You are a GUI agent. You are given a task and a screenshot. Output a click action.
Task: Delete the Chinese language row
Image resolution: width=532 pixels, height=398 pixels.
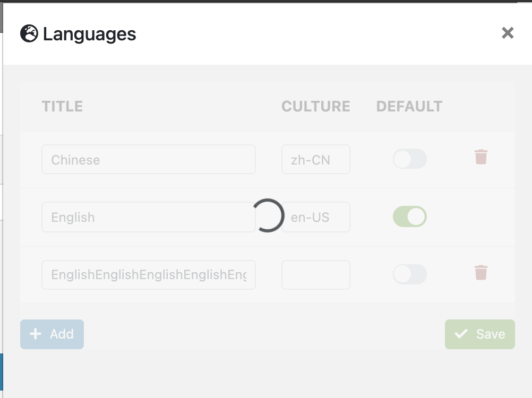coord(481,157)
